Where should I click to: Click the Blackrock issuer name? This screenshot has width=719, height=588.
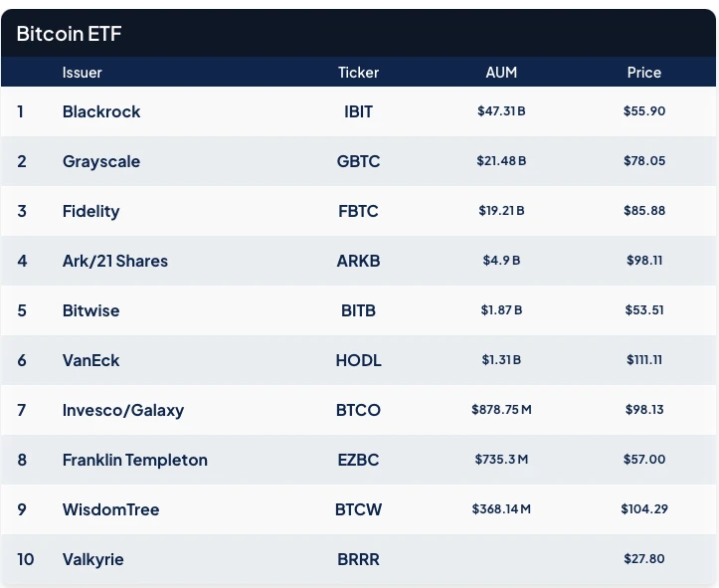[x=101, y=111]
